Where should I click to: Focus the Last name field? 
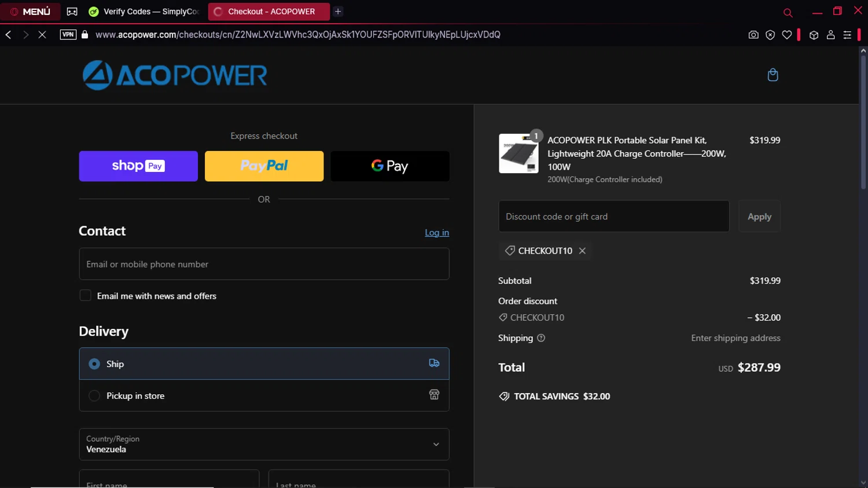(359, 479)
